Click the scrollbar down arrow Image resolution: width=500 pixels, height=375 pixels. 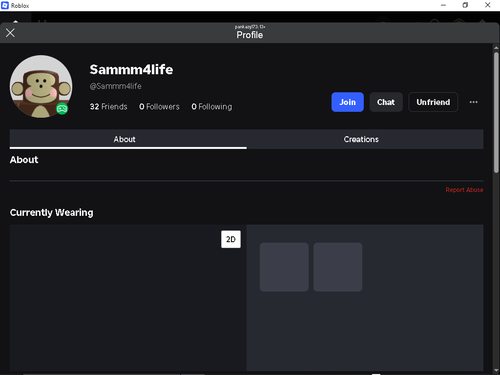pyautogui.click(x=496, y=370)
